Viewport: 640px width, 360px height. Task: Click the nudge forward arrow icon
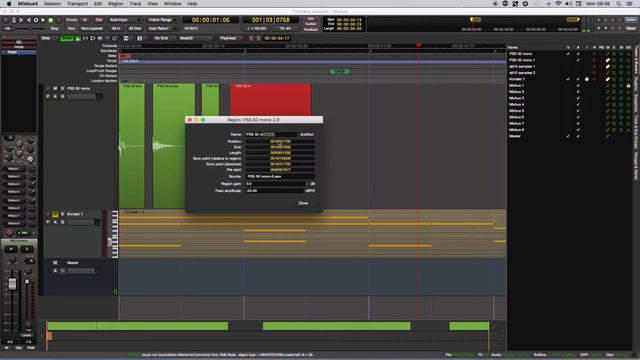258,38
